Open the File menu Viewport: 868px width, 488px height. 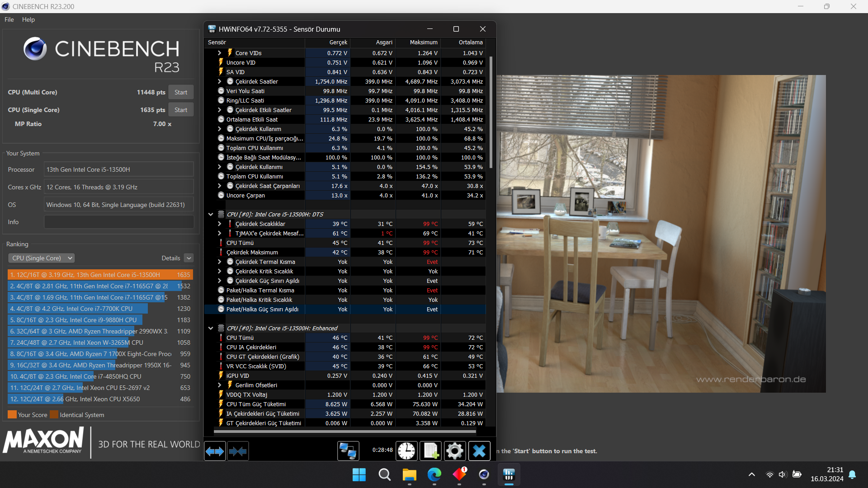pos(9,19)
